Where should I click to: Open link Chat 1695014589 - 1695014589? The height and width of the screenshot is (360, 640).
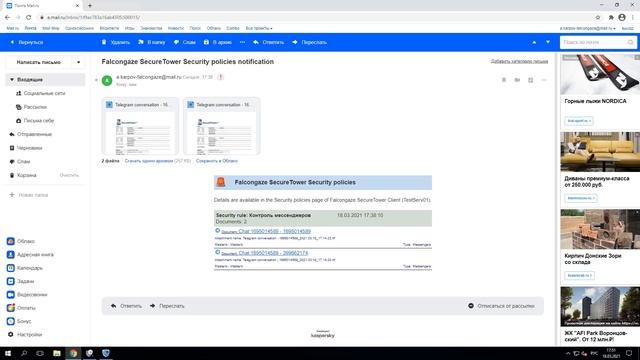(x=274, y=231)
